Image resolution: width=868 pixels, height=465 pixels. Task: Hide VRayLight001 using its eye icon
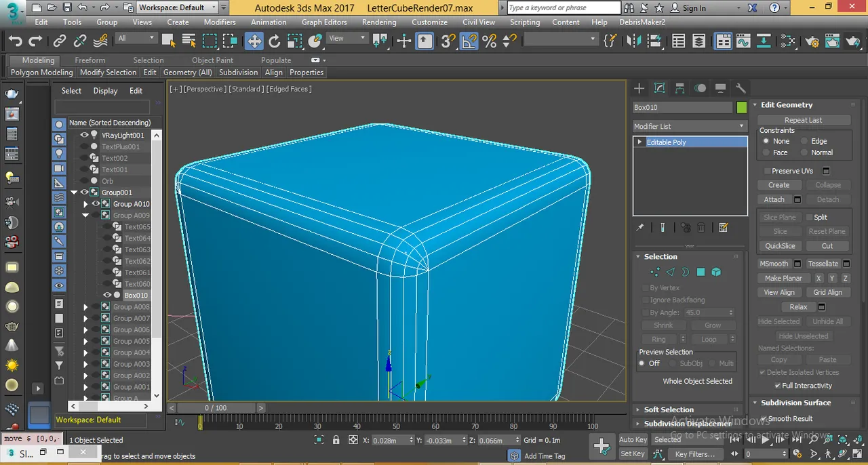point(84,135)
